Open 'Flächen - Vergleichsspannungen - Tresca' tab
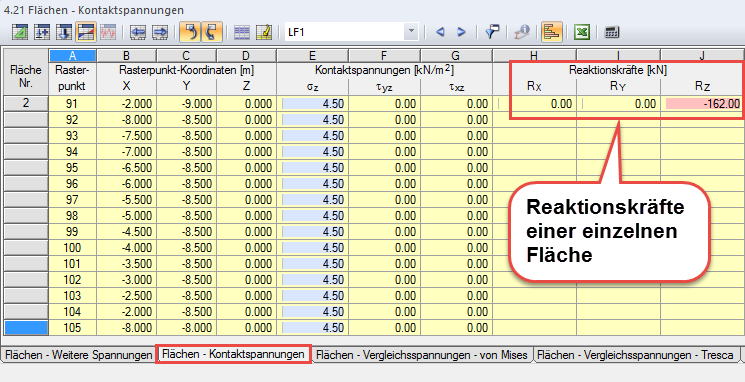The width and height of the screenshot is (745, 382). click(x=635, y=355)
